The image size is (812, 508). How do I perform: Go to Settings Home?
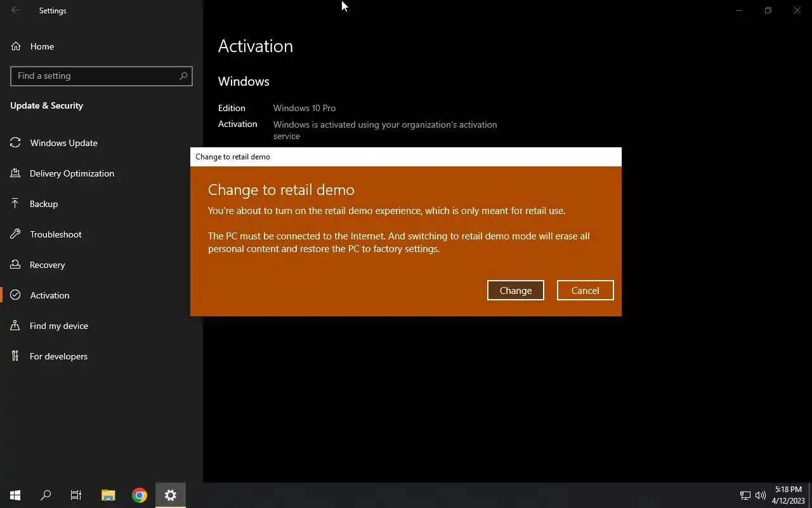101,46
